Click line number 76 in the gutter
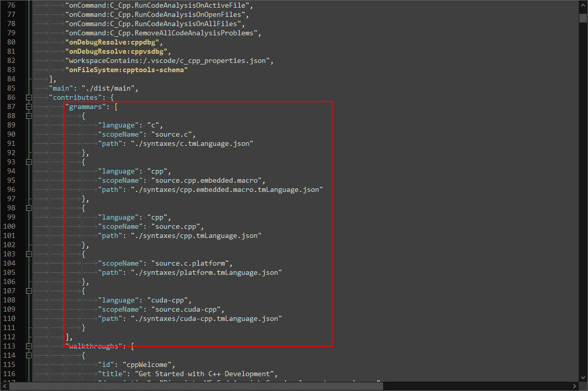The height and width of the screenshot is (391, 588). pyautogui.click(x=11, y=5)
